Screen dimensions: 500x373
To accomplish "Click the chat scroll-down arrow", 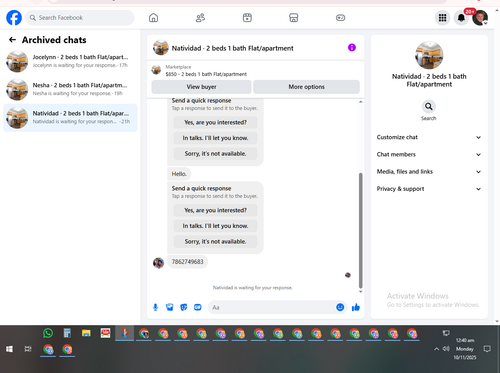I will pyautogui.click(x=360, y=292).
